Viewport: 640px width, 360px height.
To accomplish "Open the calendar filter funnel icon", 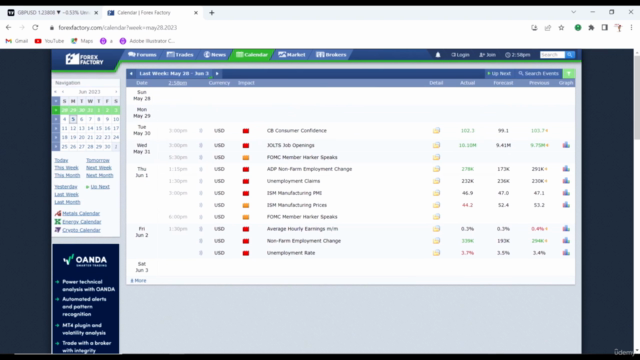I will [569, 73].
